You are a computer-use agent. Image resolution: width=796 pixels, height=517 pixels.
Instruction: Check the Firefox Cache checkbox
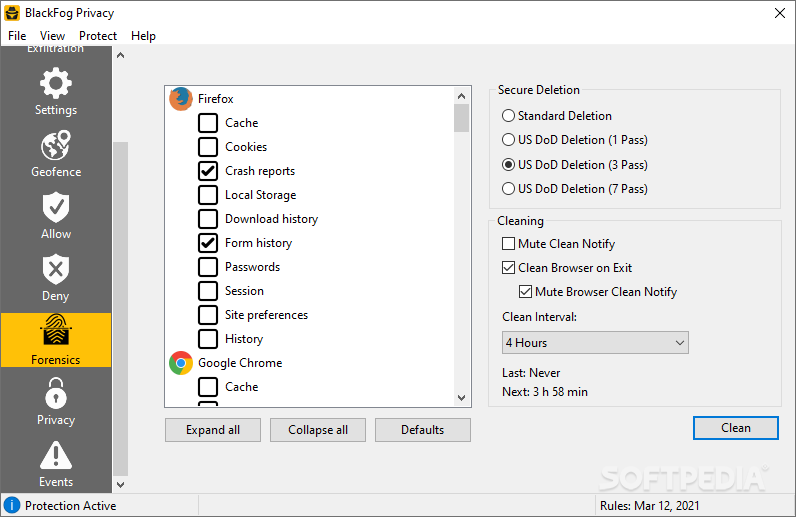[x=208, y=123]
